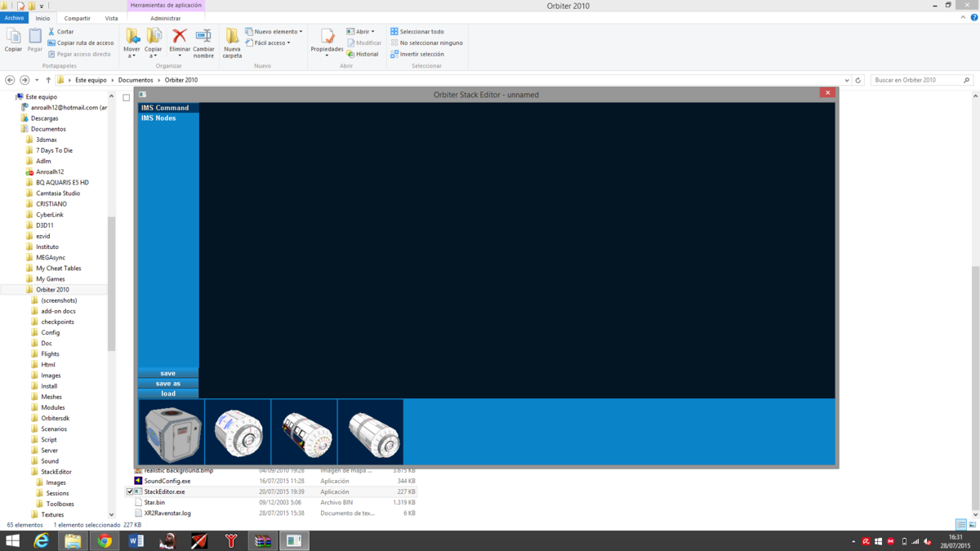
Task: Open the Nuevo elemento dropdown
Action: point(274,32)
